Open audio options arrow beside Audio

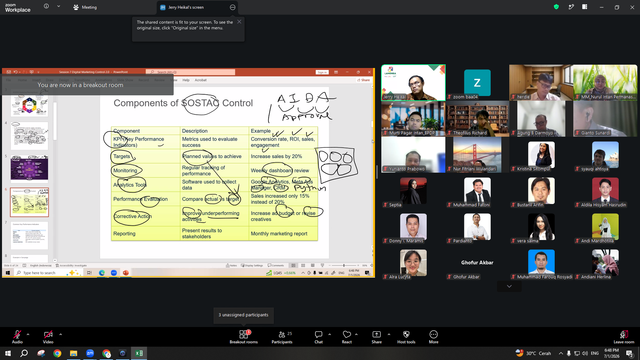(28, 334)
